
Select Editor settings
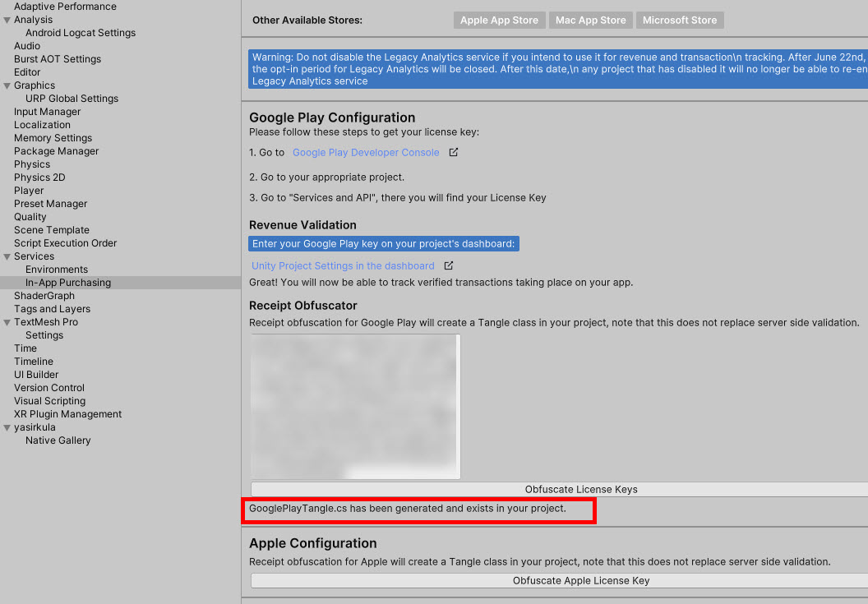pyautogui.click(x=27, y=72)
